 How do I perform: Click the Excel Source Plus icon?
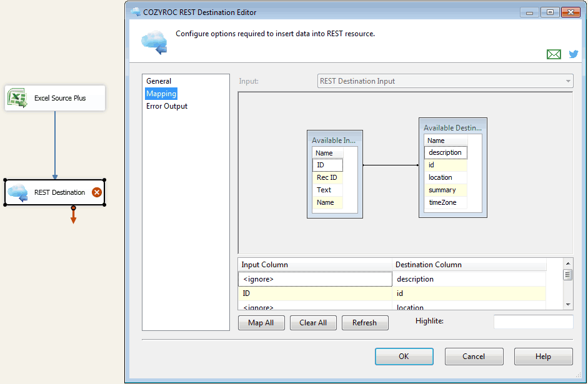point(17,98)
